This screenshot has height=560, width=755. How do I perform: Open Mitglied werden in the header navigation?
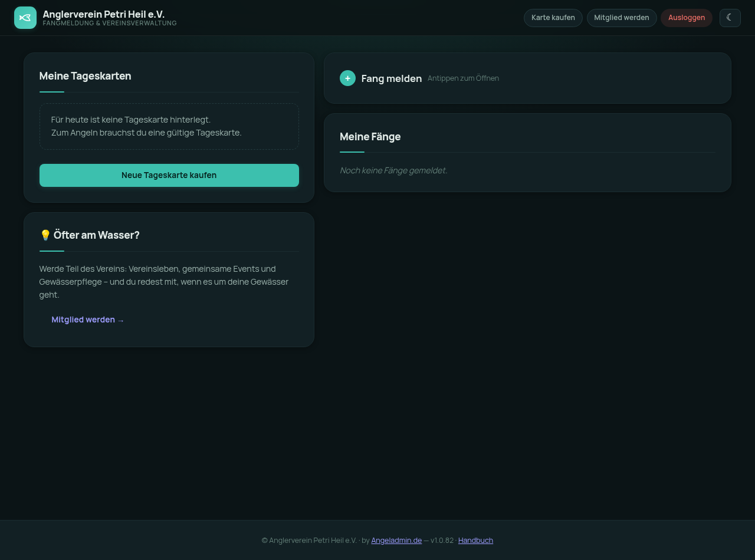(x=622, y=18)
